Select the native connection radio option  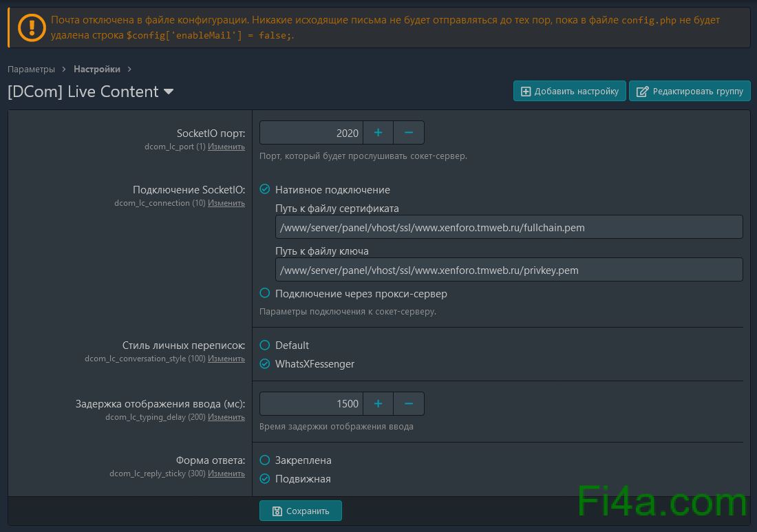(x=265, y=190)
